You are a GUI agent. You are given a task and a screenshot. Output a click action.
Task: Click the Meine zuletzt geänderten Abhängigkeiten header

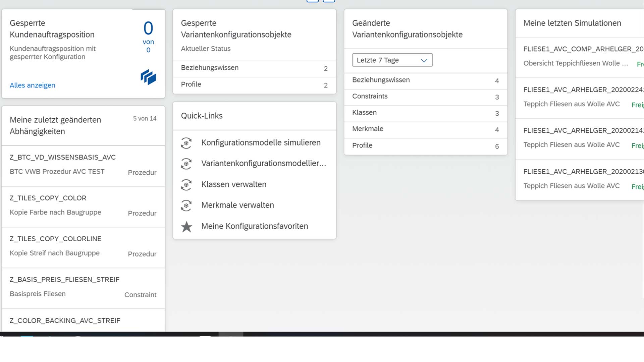click(x=55, y=125)
